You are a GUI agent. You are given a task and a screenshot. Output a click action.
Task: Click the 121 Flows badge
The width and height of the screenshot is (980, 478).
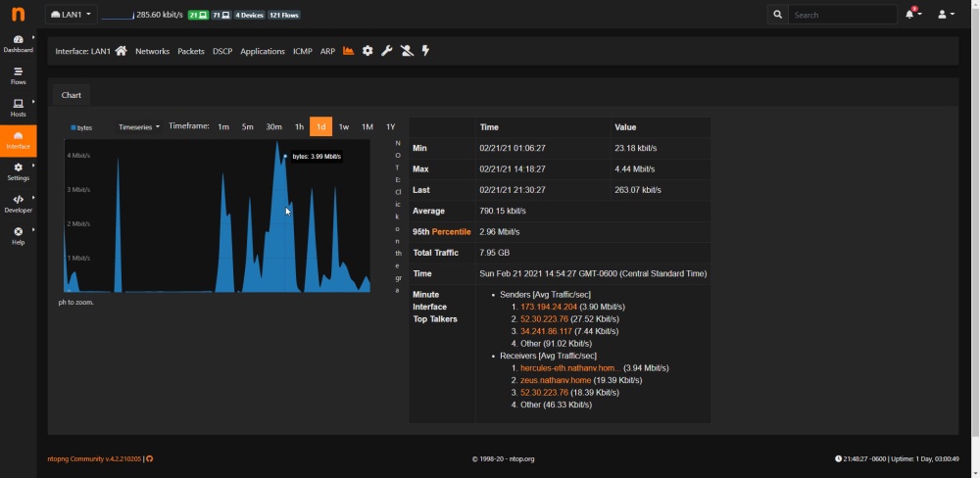(284, 15)
